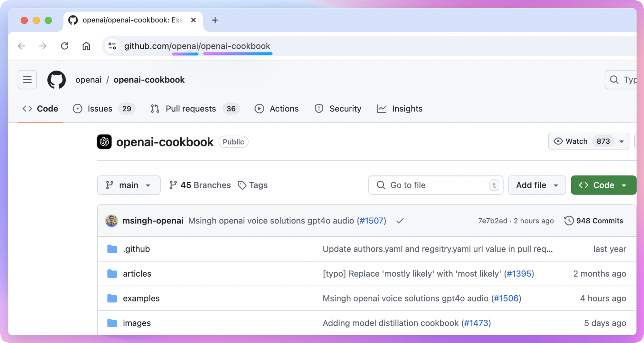Open msingh-openai's profile link
The width and height of the screenshot is (644, 343).
[x=153, y=221]
